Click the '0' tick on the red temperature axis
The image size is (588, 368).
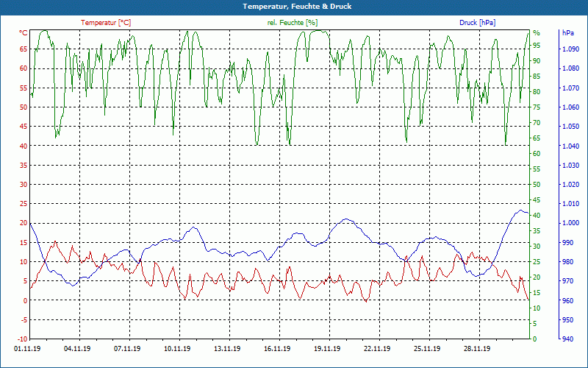click(x=26, y=300)
